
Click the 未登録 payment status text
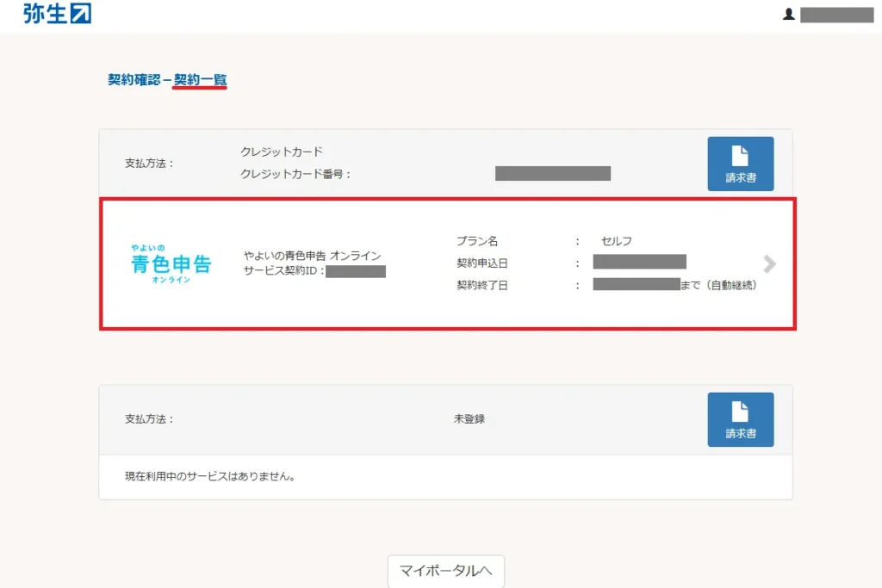(469, 418)
